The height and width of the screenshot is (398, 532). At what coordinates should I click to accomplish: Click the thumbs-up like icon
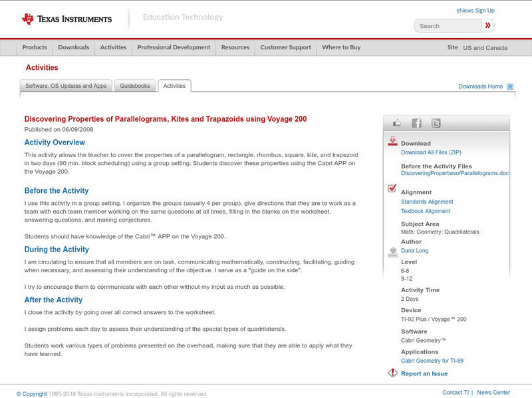[x=396, y=123]
